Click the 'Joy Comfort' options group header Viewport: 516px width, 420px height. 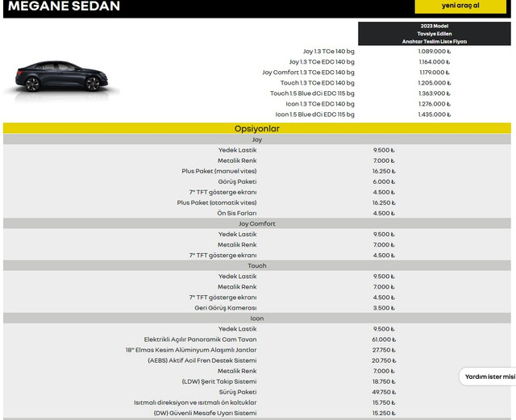pyautogui.click(x=257, y=223)
